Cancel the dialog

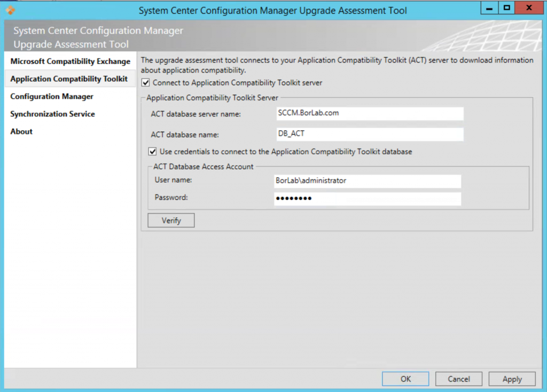[459, 379]
